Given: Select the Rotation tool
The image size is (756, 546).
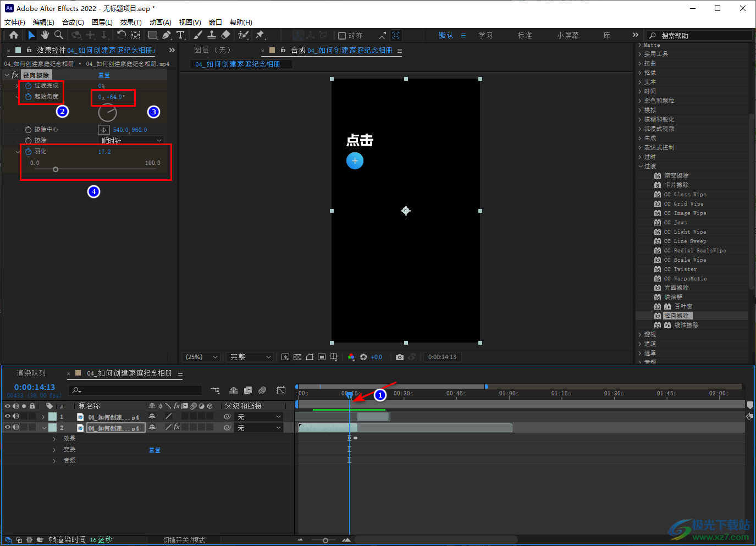Looking at the screenshot, I should click(x=122, y=35).
